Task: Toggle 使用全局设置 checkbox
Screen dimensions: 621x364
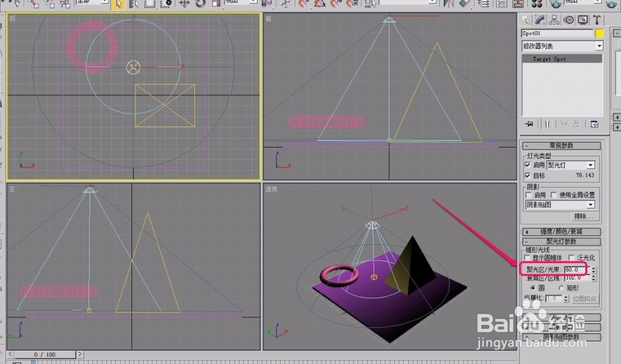Action: 554,195
